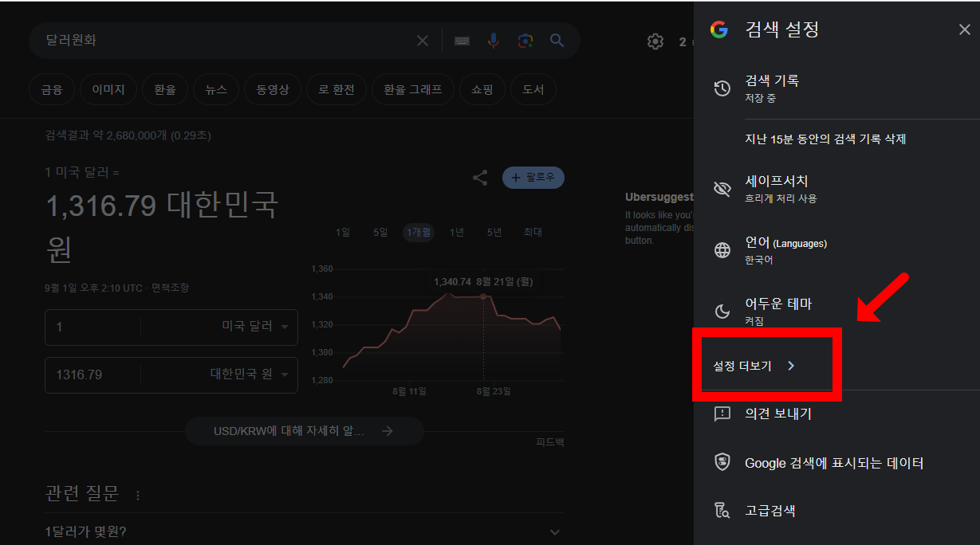Open the 미국 달러 currency dropdown

pos(251,327)
